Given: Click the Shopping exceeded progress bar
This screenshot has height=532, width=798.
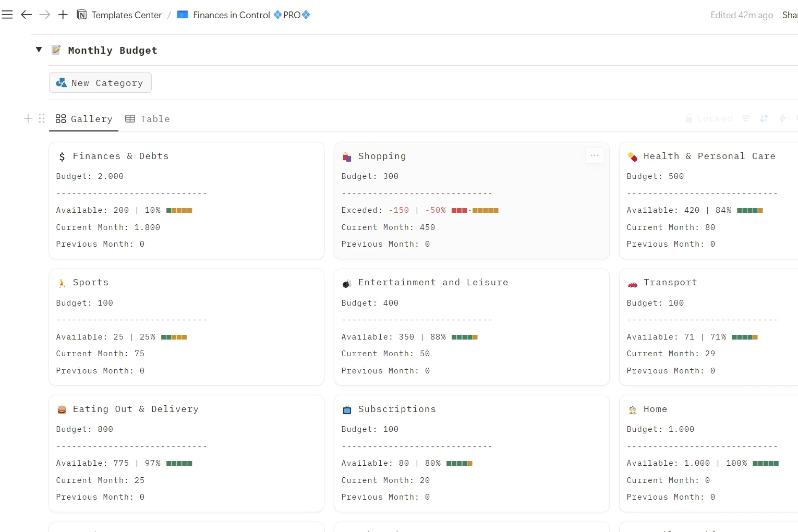Looking at the screenshot, I should click(x=475, y=210).
